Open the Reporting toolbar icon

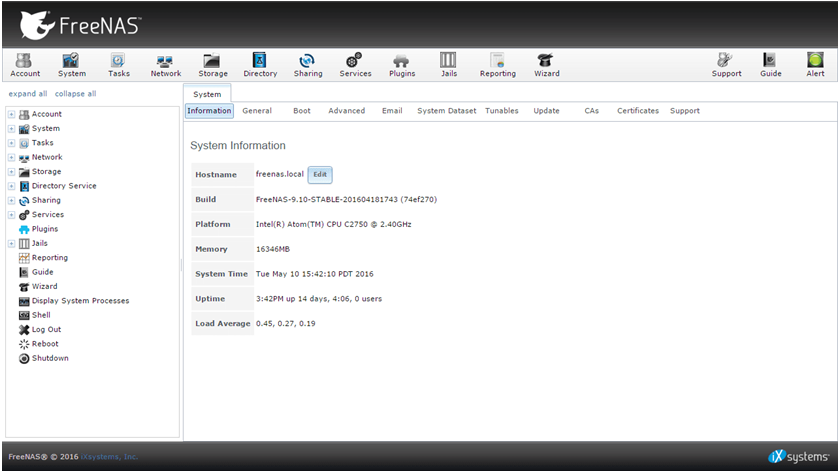pos(498,65)
